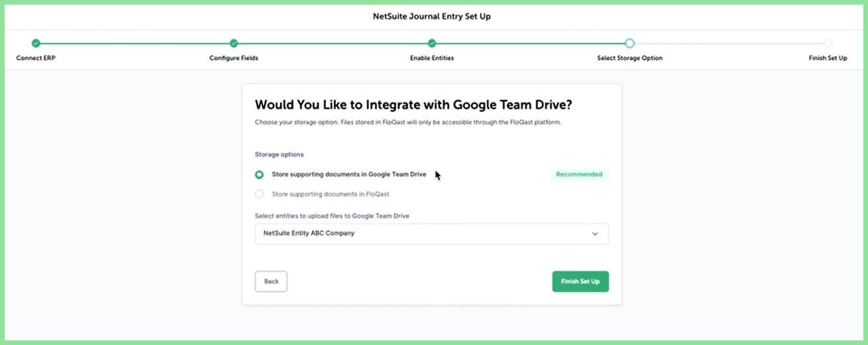Click the Google Team Drive integration heading
The width and height of the screenshot is (868, 345).
(414, 104)
